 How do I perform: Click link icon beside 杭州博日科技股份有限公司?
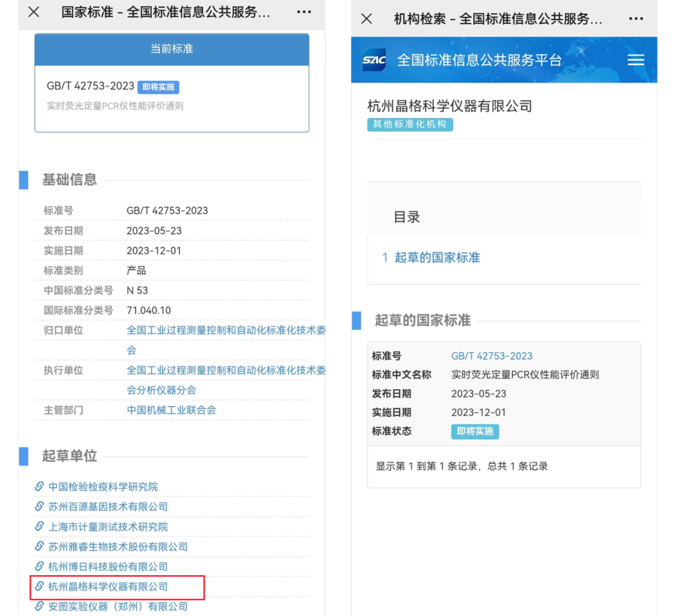click(x=39, y=566)
